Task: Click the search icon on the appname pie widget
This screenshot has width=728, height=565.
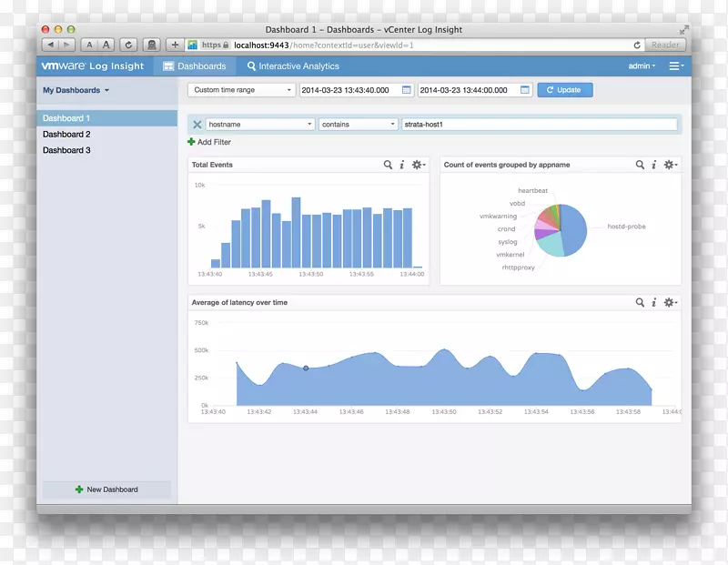Action: coord(640,165)
